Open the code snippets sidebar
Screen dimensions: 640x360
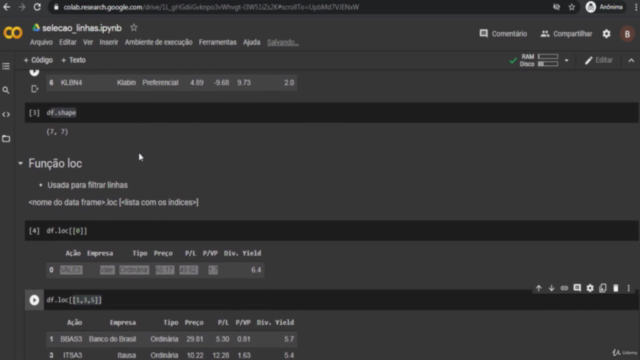point(6,115)
